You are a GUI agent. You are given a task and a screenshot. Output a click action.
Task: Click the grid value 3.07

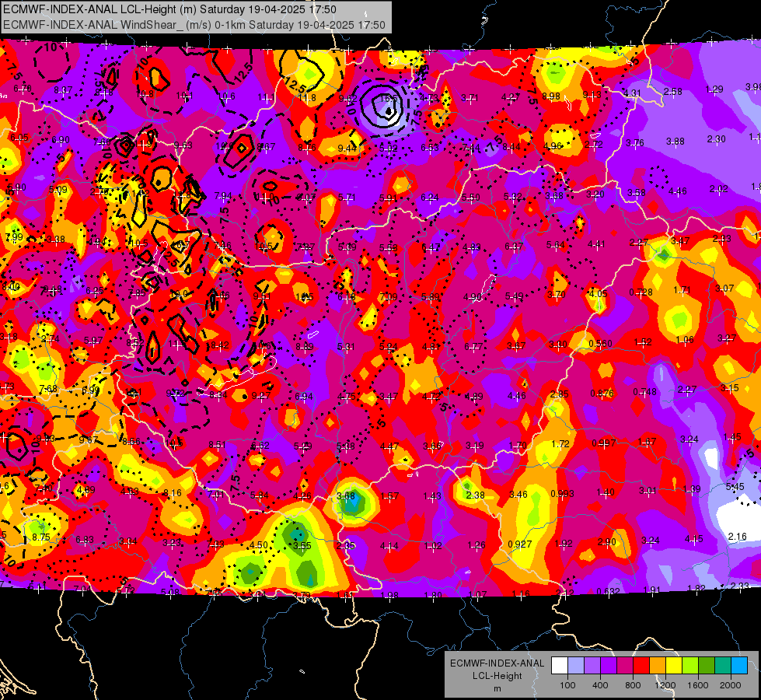click(x=724, y=288)
